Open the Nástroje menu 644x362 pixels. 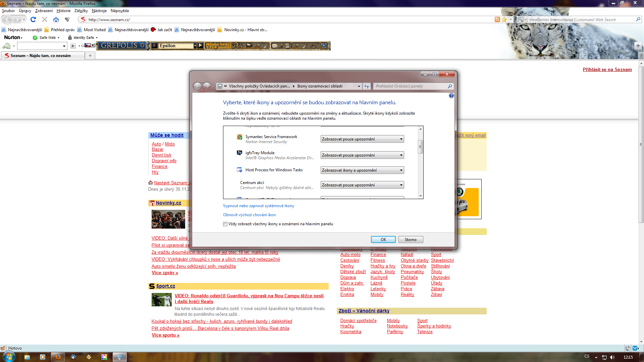tap(99, 11)
